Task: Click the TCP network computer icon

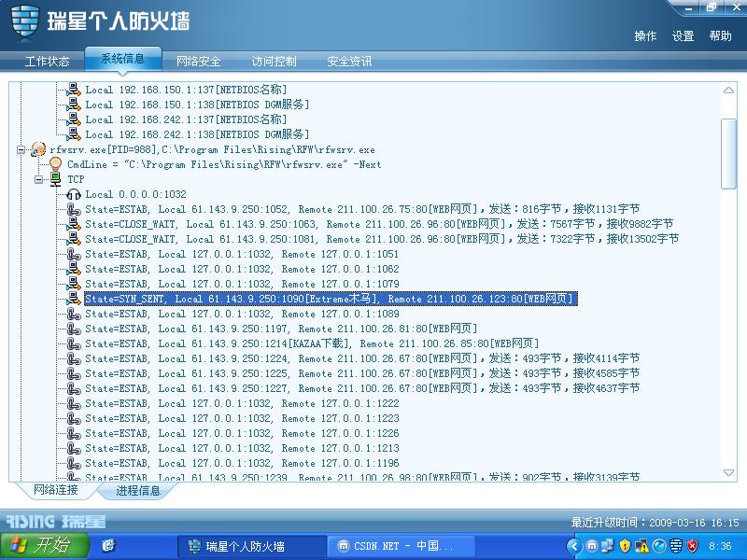Action: (x=56, y=179)
